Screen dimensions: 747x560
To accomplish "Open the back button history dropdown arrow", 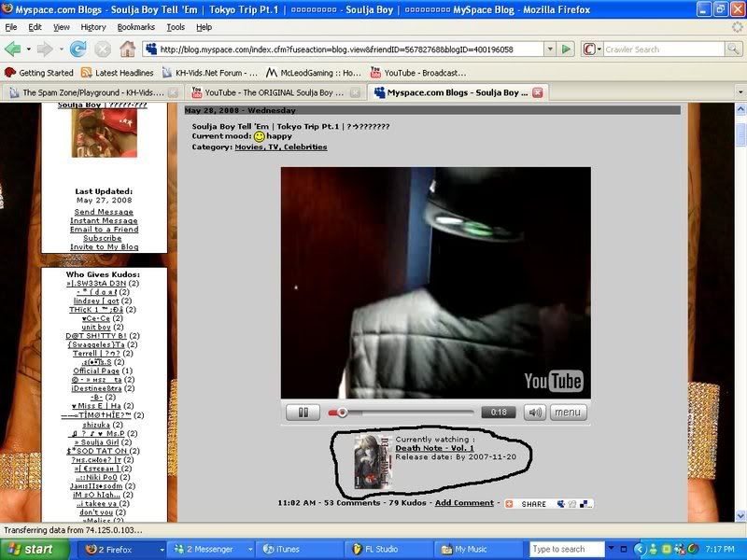I will [29, 49].
